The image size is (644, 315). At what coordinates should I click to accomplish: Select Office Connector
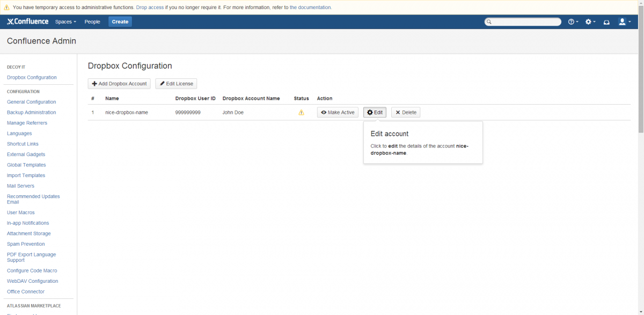coord(26,292)
